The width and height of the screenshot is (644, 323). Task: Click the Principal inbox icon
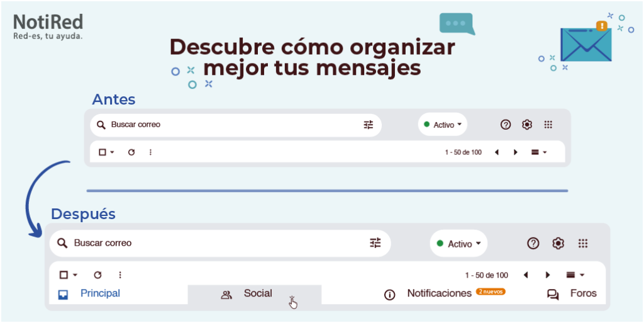point(63,295)
